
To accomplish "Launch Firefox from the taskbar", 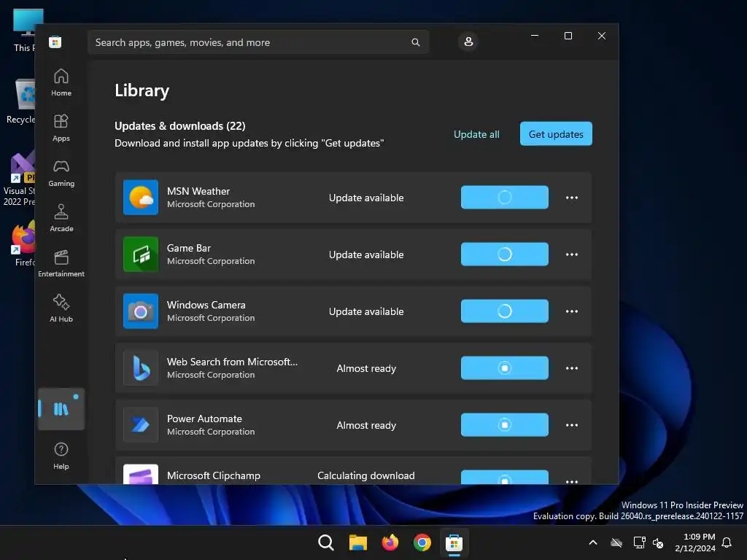I will 390,542.
